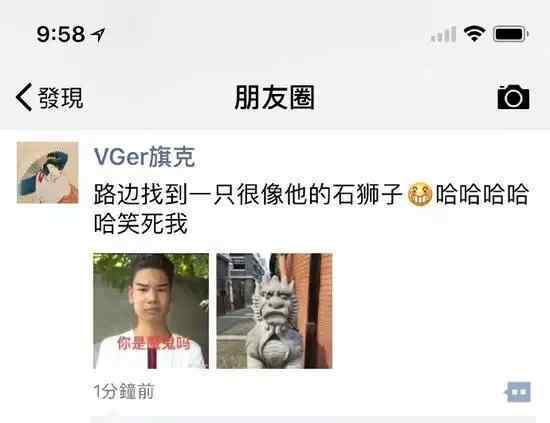Tap the Wi-Fi status icon

tap(474, 34)
